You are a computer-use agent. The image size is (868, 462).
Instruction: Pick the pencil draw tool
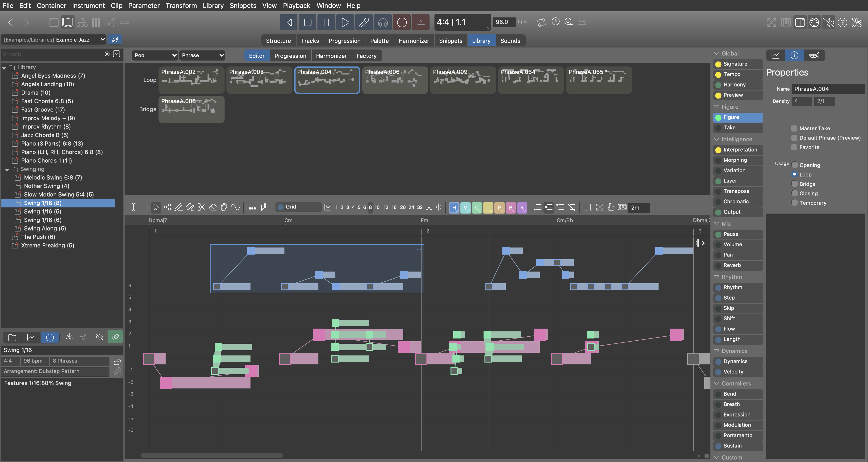point(179,207)
